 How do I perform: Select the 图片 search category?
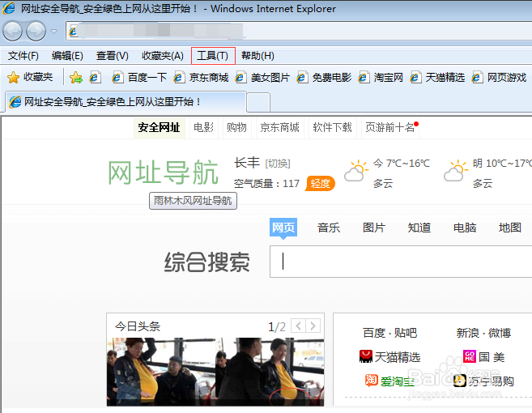374,228
